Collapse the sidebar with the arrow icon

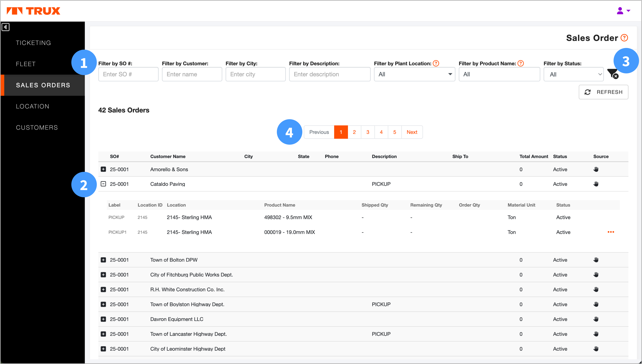tap(6, 27)
